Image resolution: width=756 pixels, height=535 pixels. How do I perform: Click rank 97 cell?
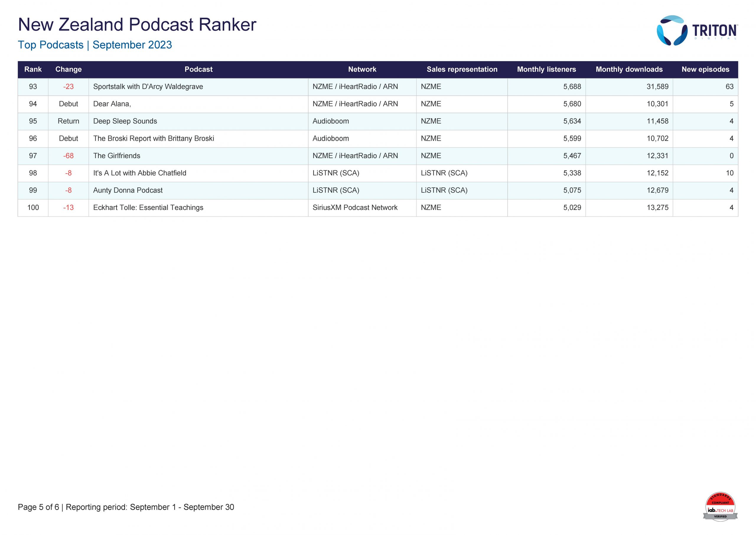(x=33, y=155)
